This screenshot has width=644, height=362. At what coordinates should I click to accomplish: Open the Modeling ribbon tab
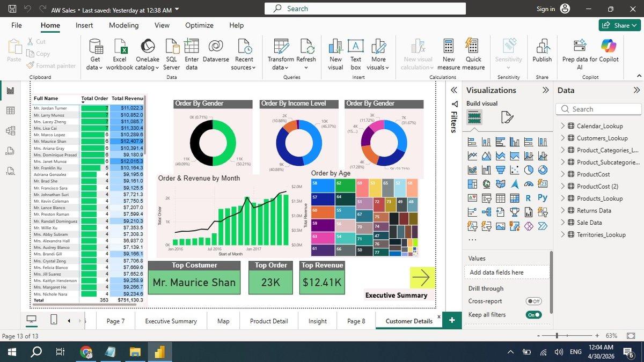pos(123,25)
